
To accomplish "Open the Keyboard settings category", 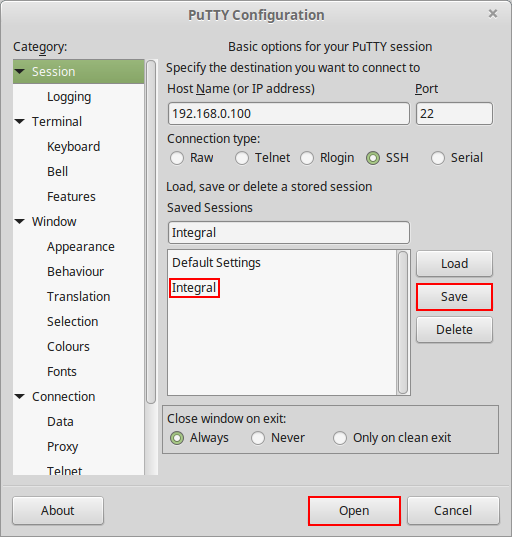I will (x=74, y=147).
